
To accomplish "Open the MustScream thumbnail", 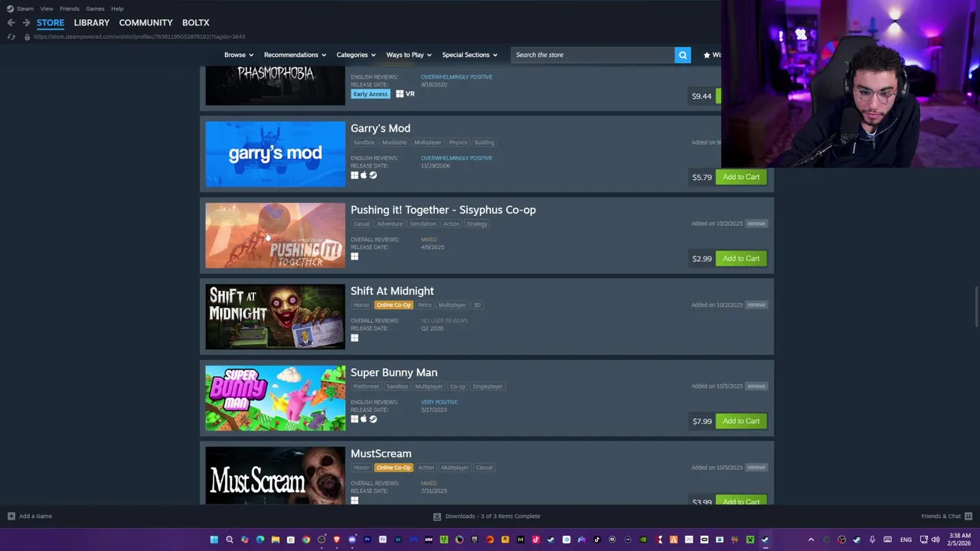I will (x=275, y=475).
